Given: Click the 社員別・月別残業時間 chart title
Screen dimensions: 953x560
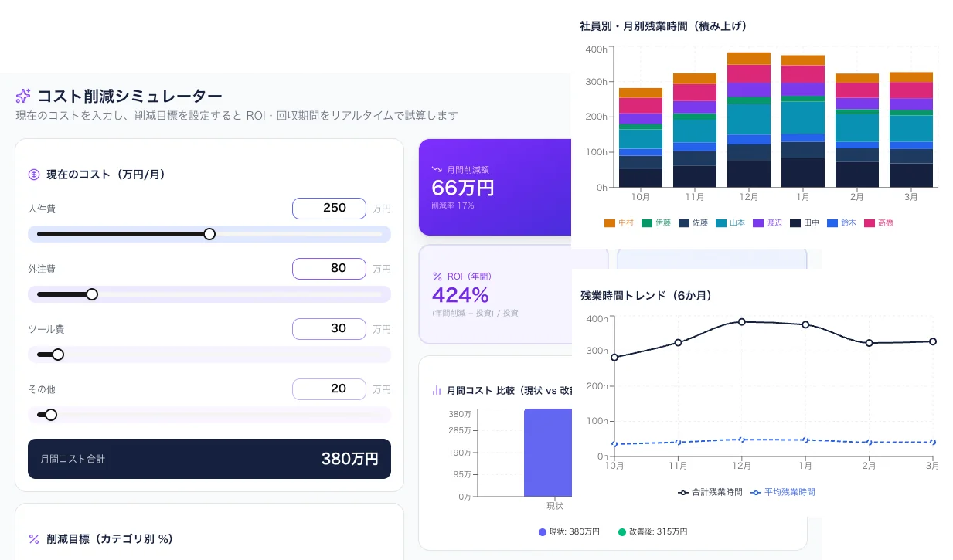Looking at the screenshot, I should coord(663,26).
